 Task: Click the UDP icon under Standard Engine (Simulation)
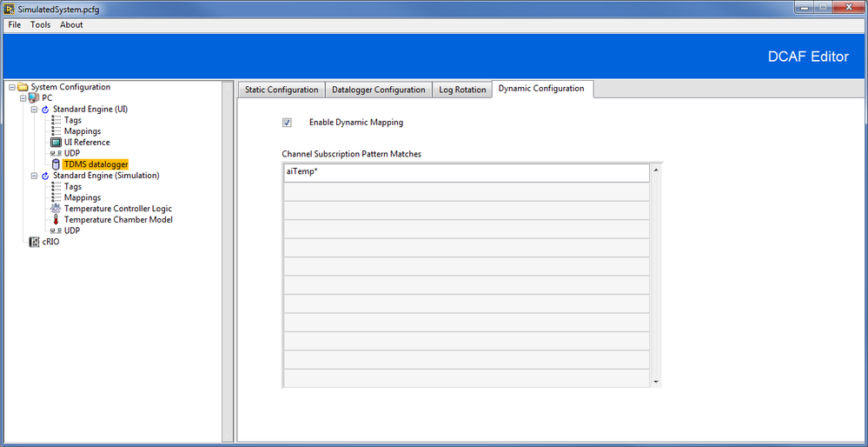pyautogui.click(x=56, y=231)
